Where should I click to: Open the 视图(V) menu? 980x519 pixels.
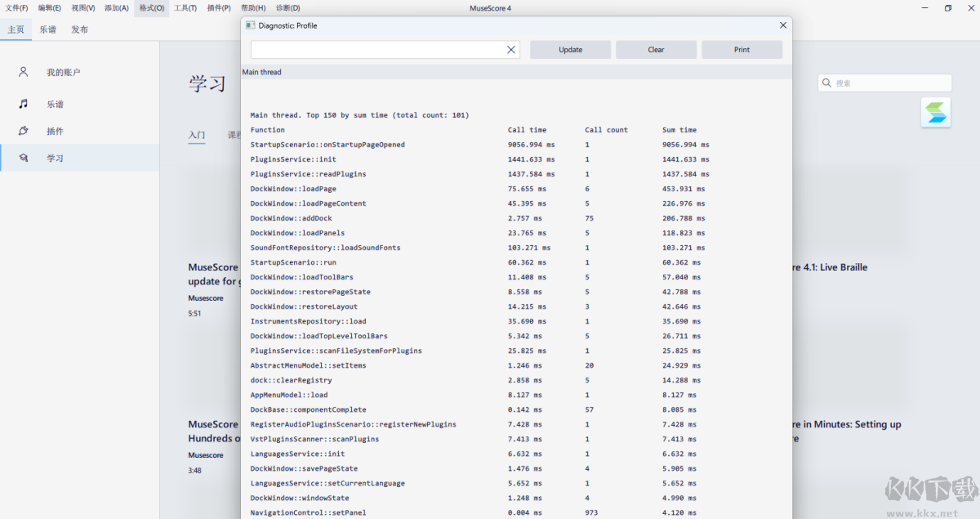[82, 8]
